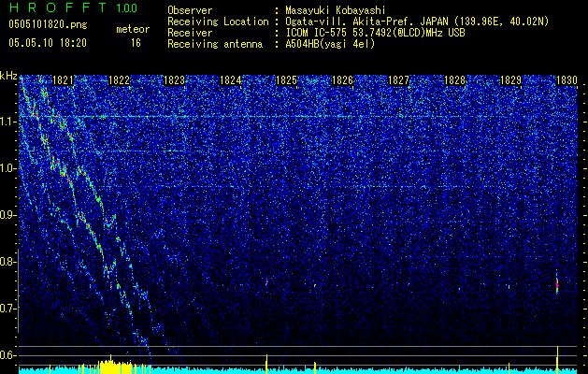The height and width of the screenshot is (374, 588).
Task: Click the 1823 time axis label
Action: (175, 80)
